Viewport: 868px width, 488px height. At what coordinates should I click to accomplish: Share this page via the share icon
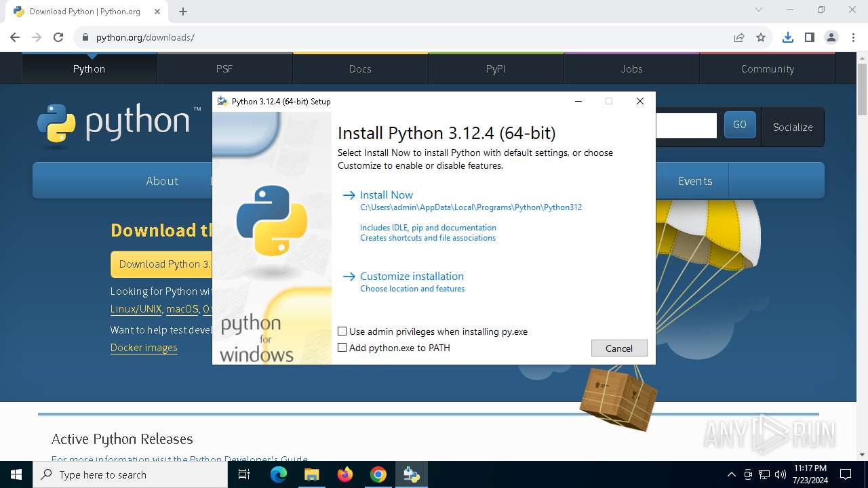739,37
